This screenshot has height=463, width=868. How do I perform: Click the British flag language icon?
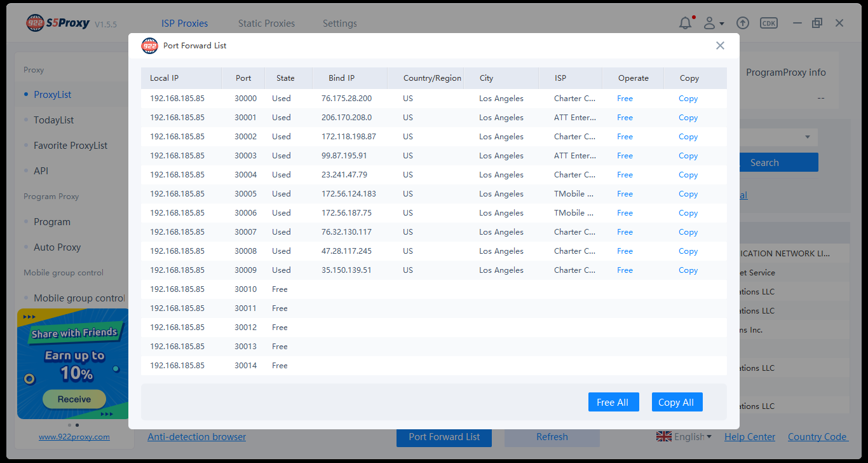click(x=663, y=436)
